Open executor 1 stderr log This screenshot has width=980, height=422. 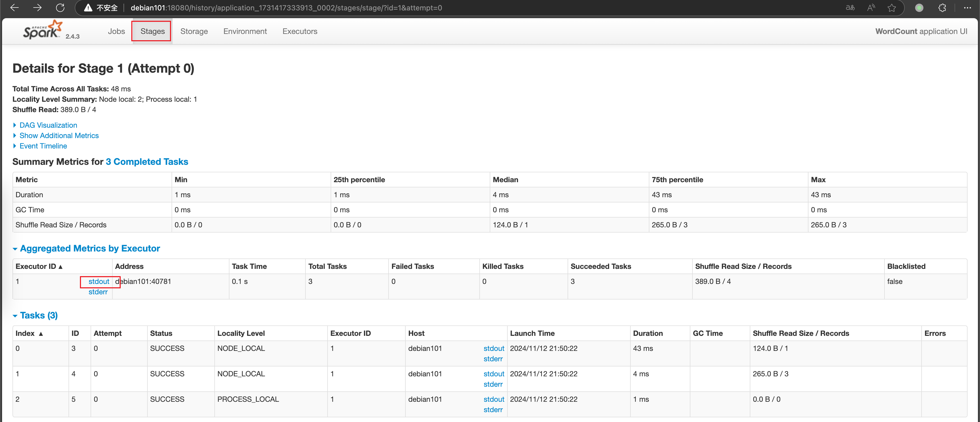(x=98, y=292)
